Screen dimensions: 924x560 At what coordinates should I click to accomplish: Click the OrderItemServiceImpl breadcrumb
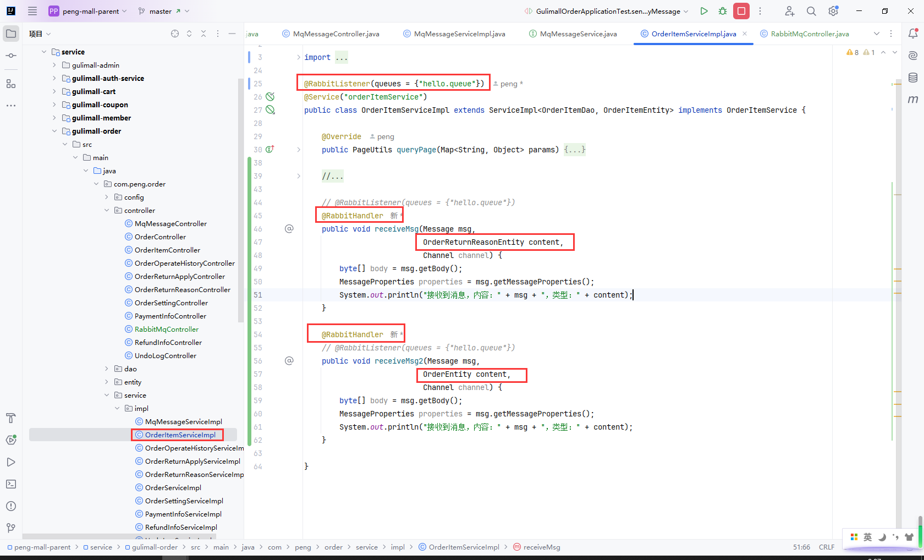tap(459, 547)
